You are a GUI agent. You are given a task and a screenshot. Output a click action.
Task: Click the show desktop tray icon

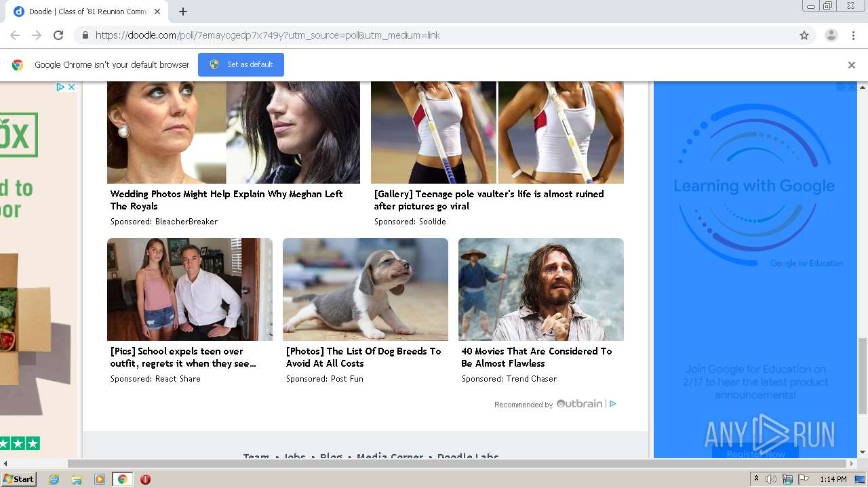pyautogui.click(x=860, y=479)
